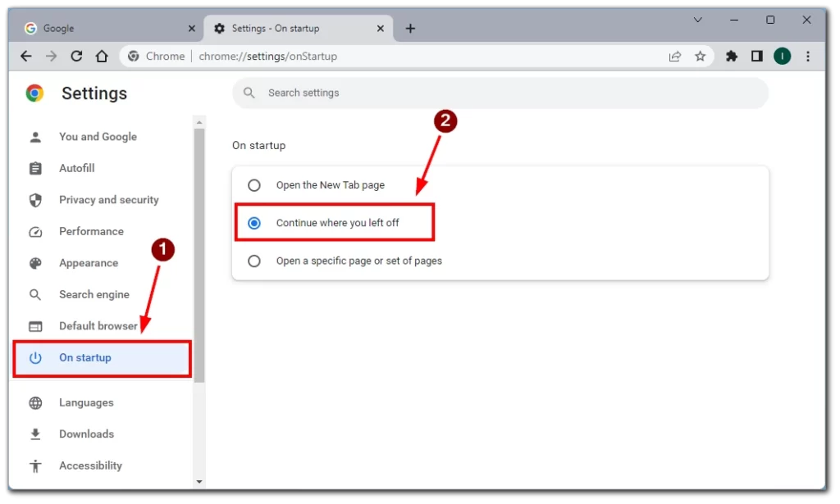
Task: Click the sidebar scrollbar thumb
Action: (x=199, y=256)
